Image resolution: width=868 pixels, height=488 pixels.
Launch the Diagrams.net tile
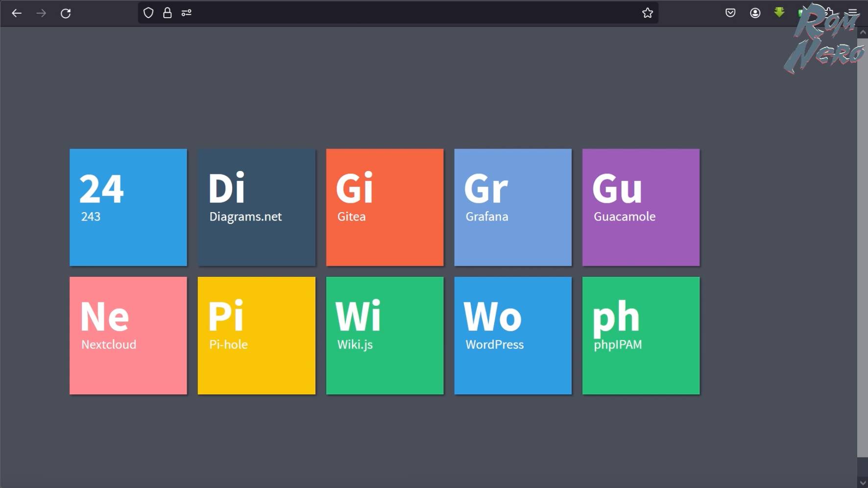tap(257, 207)
